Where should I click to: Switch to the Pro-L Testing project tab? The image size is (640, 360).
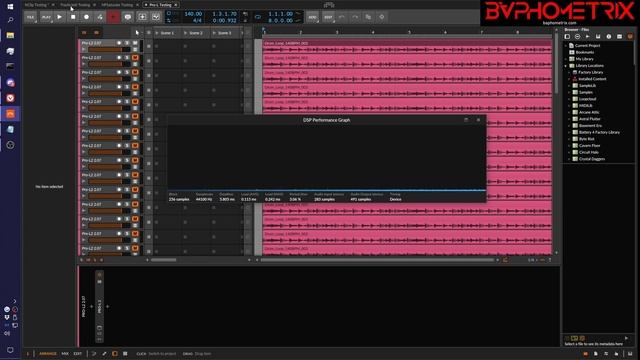(x=160, y=5)
